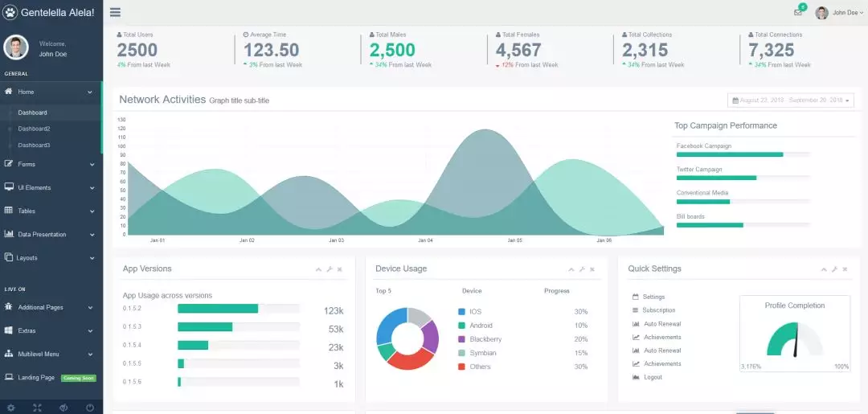Click the sidebar settings gear icon
Screen dimensions: 868x414
(11, 408)
